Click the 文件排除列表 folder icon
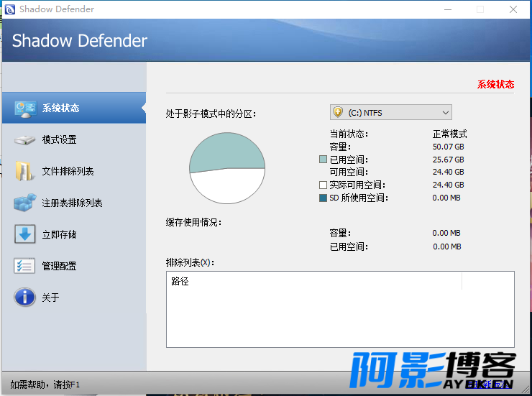The width and height of the screenshot is (532, 396). (24, 171)
